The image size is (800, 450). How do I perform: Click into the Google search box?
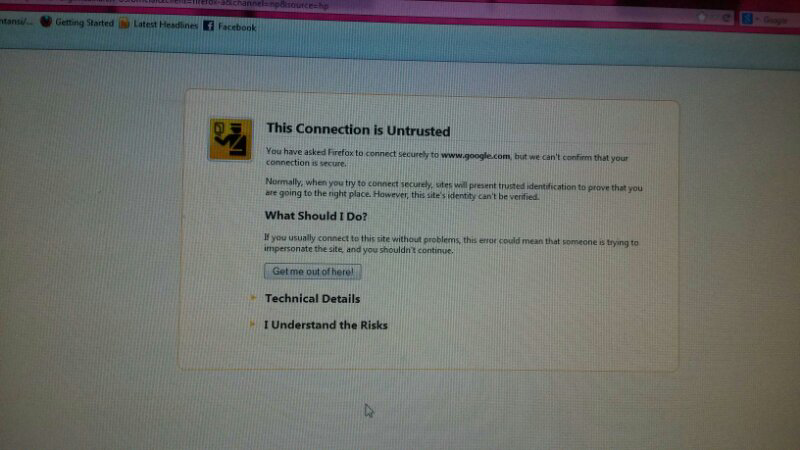click(776, 20)
